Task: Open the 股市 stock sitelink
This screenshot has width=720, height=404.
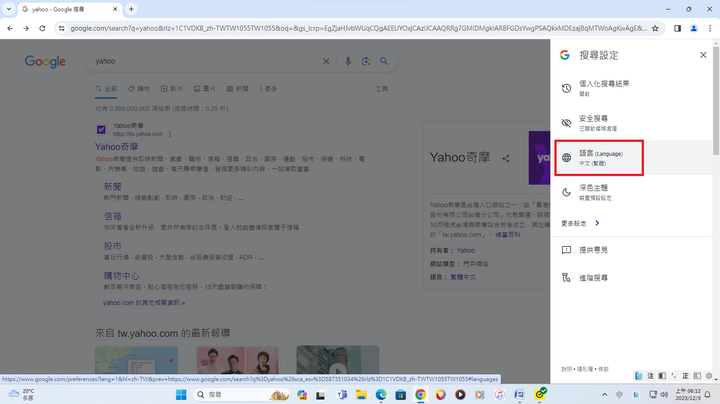Action: tap(112, 246)
